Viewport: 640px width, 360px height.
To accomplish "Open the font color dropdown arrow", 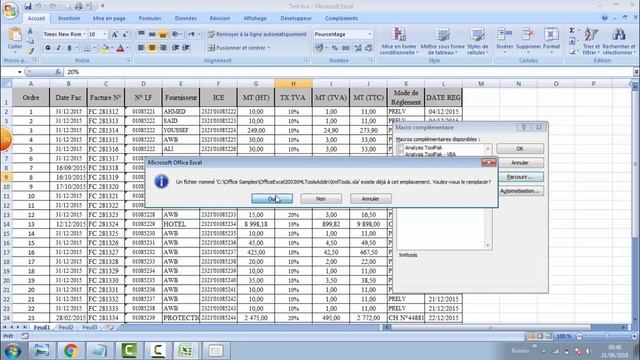I will coord(127,48).
